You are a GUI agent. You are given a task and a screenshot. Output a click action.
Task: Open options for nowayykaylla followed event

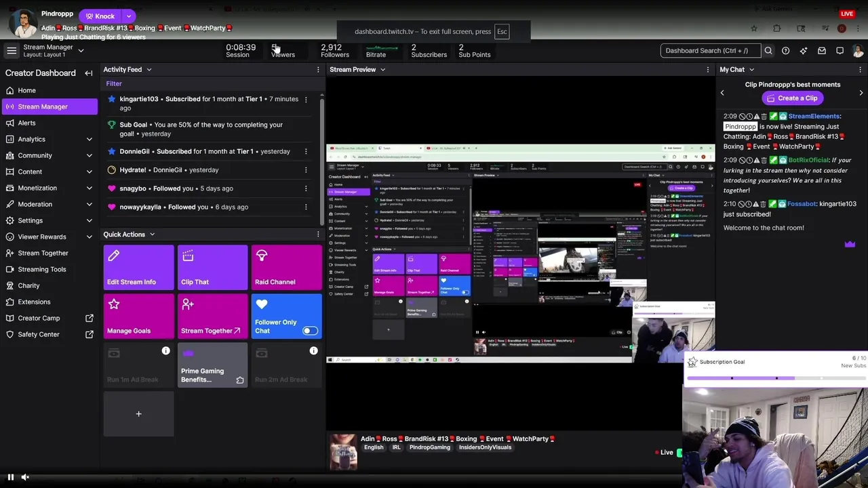click(306, 207)
